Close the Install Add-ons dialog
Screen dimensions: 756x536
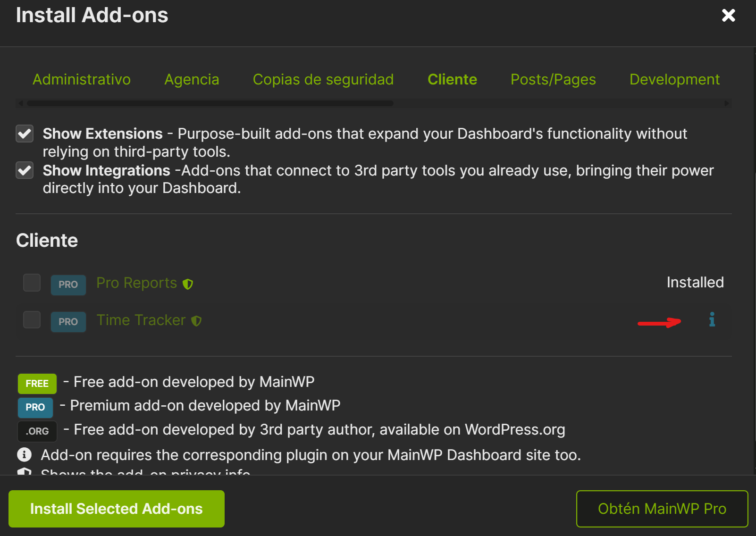tap(728, 16)
